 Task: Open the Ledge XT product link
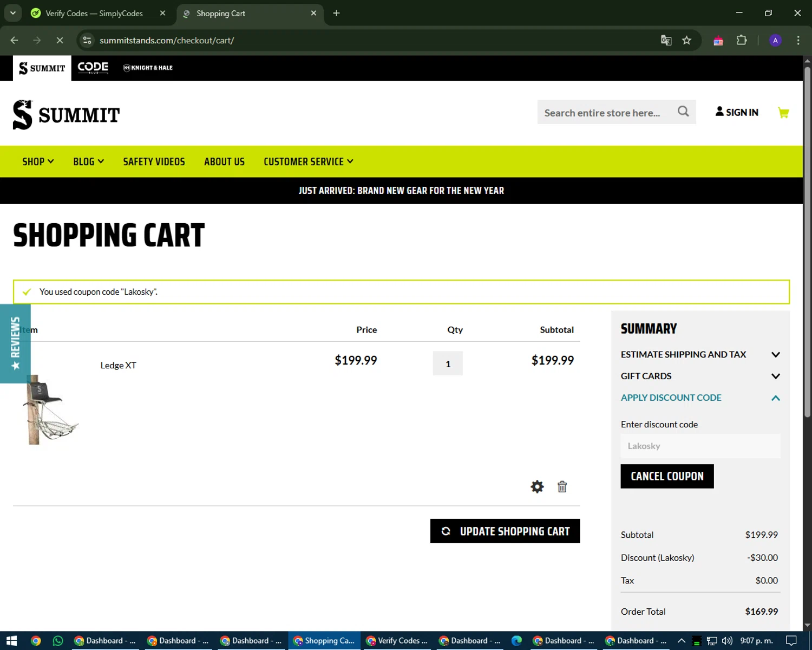pyautogui.click(x=118, y=365)
